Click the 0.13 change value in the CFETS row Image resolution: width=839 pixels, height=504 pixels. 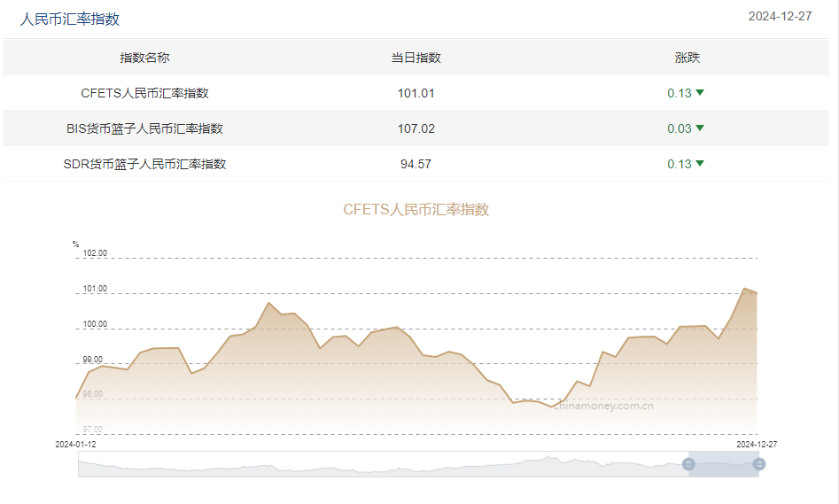680,93
